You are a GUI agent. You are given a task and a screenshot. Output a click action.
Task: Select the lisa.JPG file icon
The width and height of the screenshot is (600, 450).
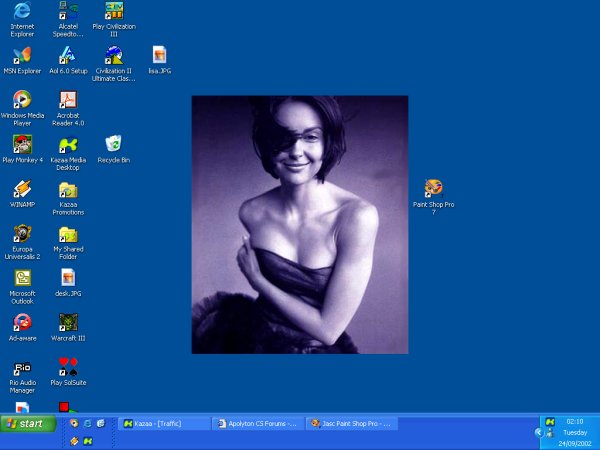pyautogui.click(x=159, y=56)
